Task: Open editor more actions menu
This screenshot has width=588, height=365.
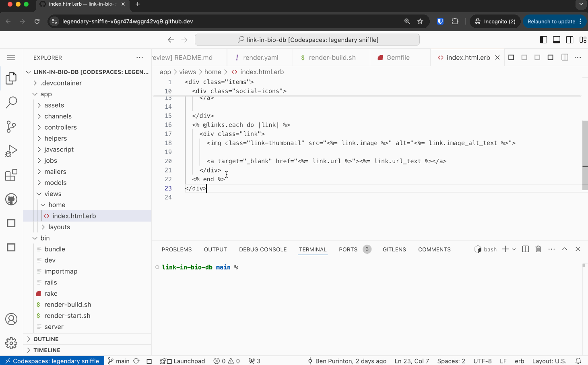Action: (578, 57)
